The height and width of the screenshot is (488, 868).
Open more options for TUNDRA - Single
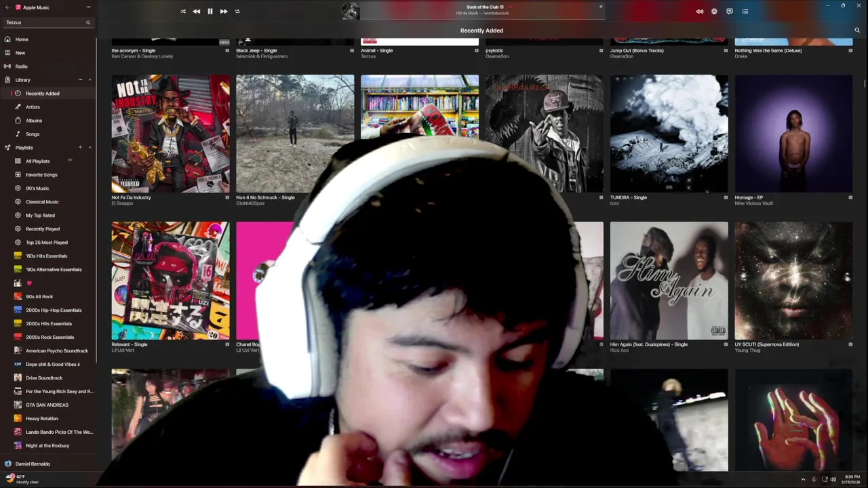(726, 197)
